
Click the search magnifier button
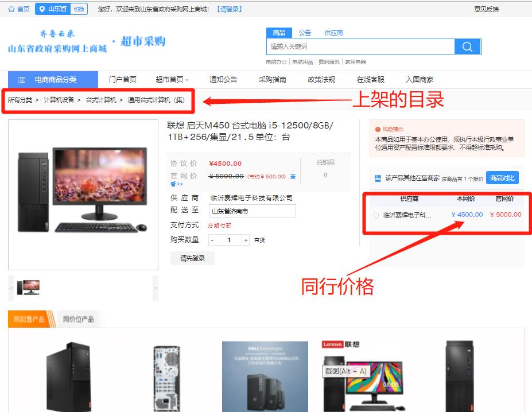point(467,46)
